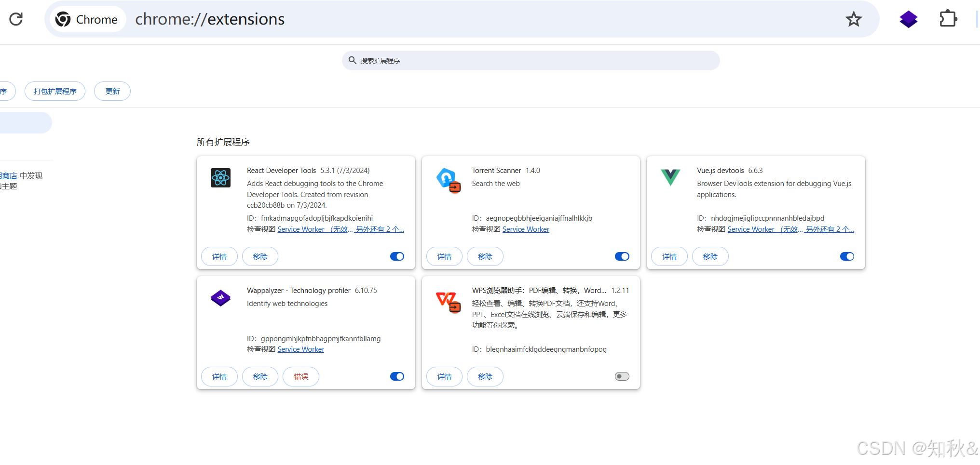Inspect React Developer Tools Service Worker link

(x=314, y=229)
